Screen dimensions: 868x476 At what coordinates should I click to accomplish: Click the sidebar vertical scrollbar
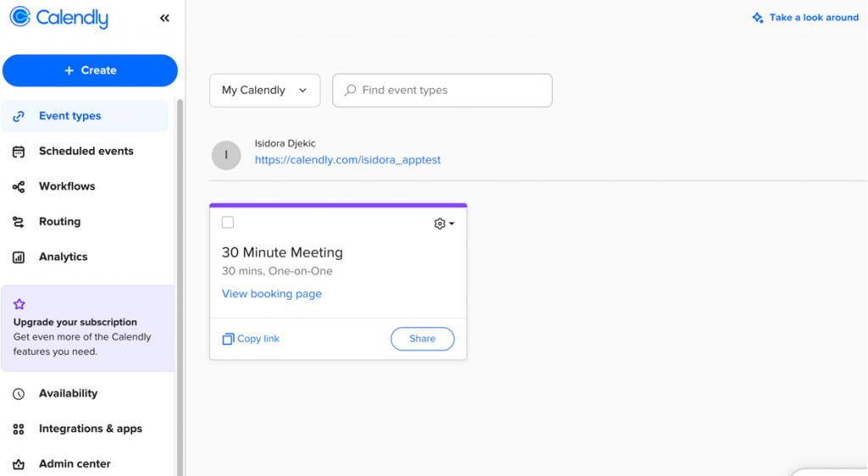180,280
